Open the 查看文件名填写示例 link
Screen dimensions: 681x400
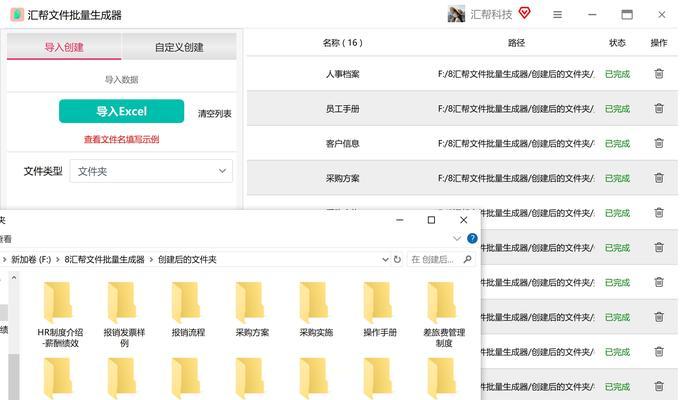point(121,139)
